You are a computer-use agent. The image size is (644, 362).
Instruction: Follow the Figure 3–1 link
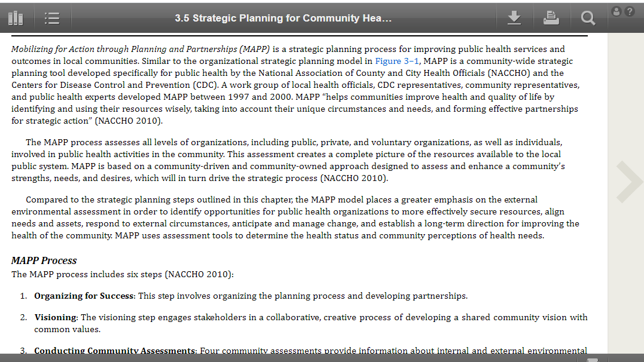[397, 61]
